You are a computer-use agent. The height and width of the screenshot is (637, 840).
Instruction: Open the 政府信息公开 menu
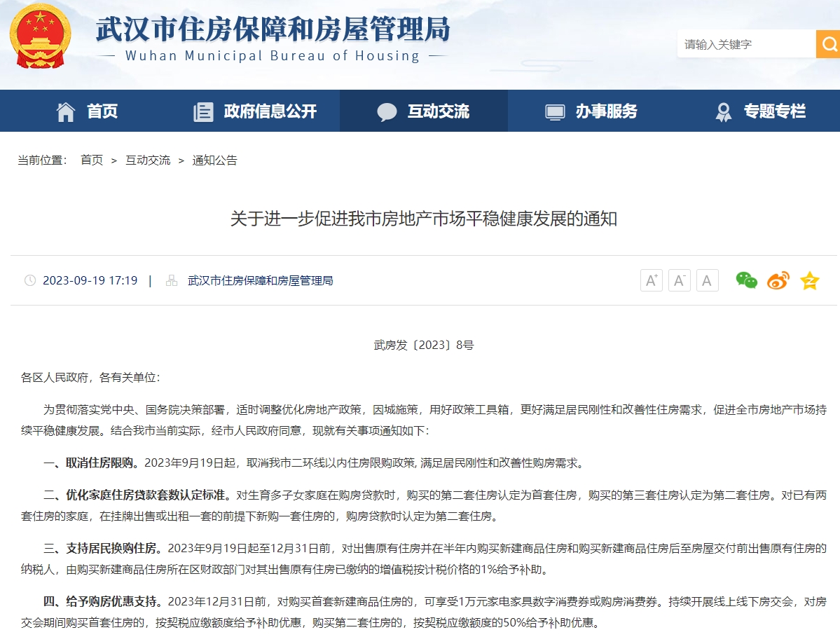(x=270, y=111)
